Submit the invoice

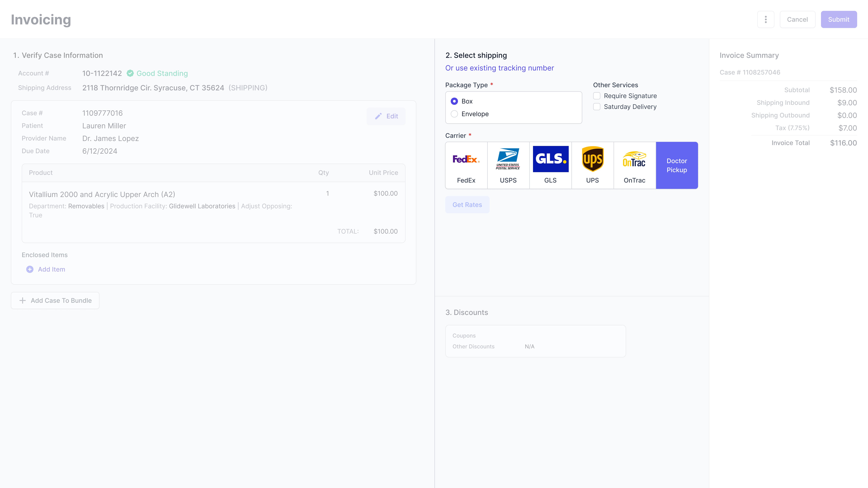pyautogui.click(x=839, y=20)
